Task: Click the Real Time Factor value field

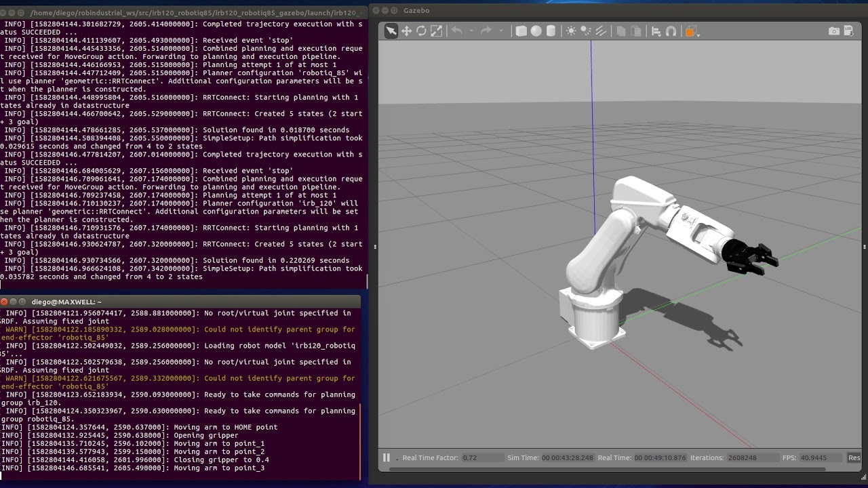Action: [482, 458]
